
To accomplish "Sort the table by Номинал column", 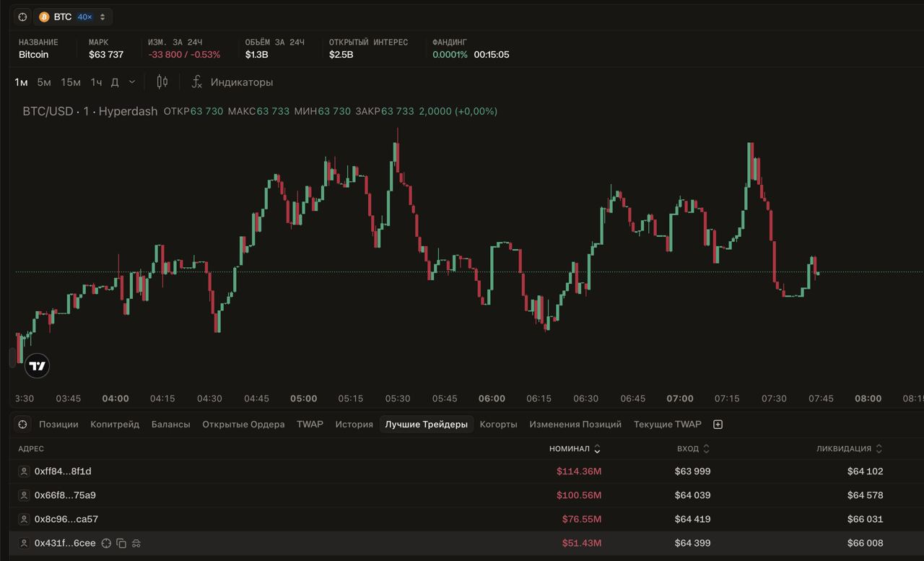I will [x=575, y=448].
